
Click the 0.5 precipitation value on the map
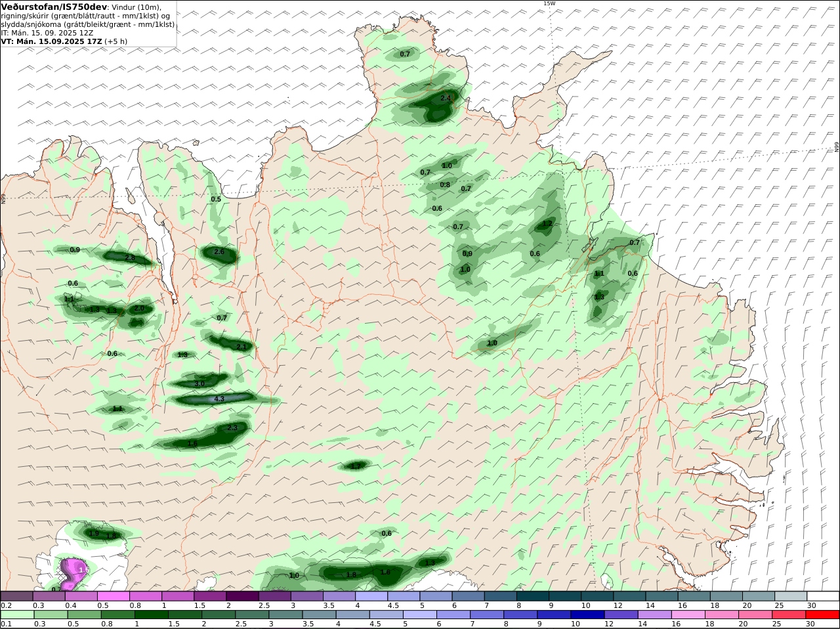pyautogui.click(x=216, y=199)
